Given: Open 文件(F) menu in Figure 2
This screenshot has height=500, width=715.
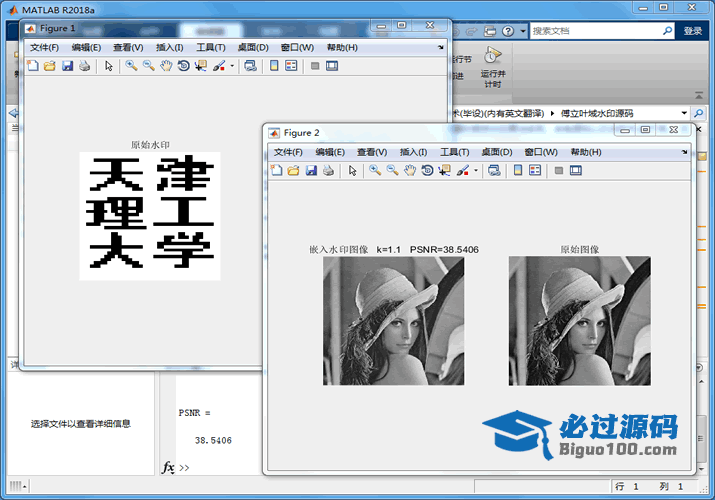Looking at the screenshot, I should 288,152.
